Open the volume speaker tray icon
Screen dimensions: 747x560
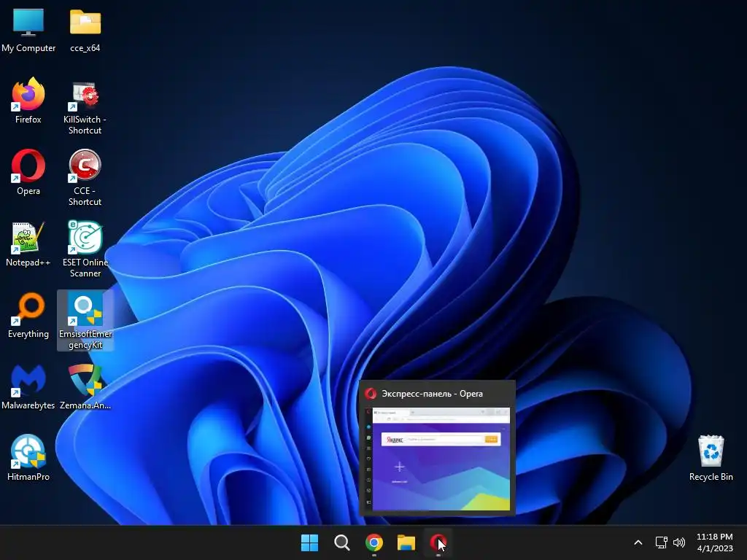coord(679,542)
